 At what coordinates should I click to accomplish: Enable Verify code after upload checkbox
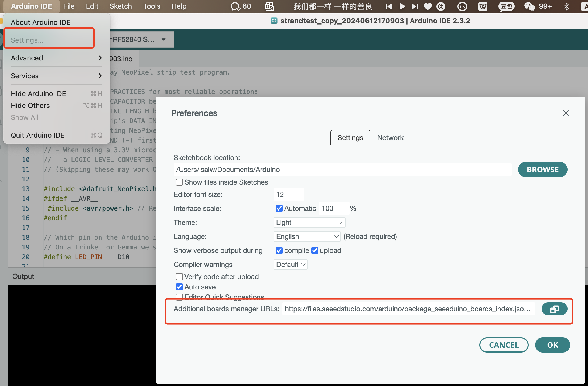coord(179,276)
